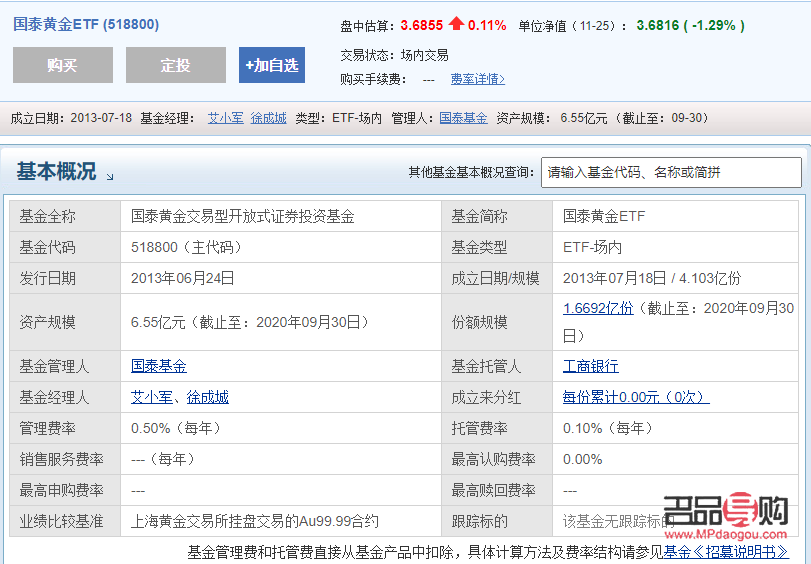Select 托管费率 value 0.10%（每年）

tap(609, 428)
